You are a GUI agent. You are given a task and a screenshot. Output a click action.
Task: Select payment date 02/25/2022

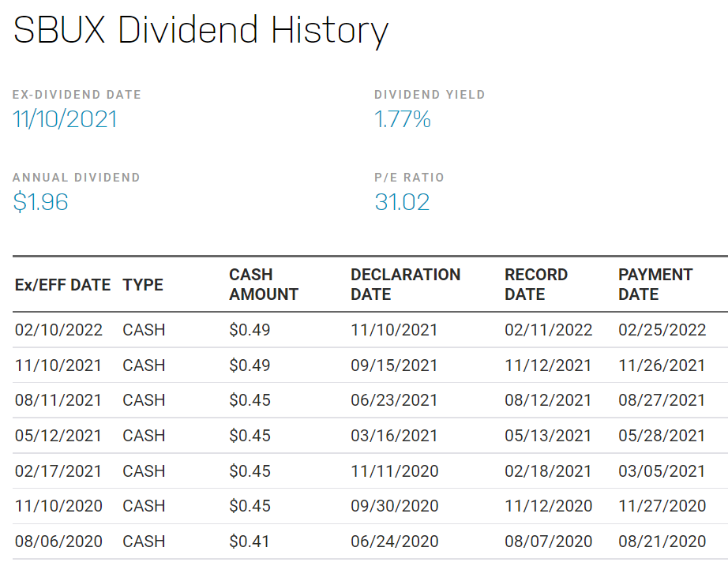pos(662,330)
